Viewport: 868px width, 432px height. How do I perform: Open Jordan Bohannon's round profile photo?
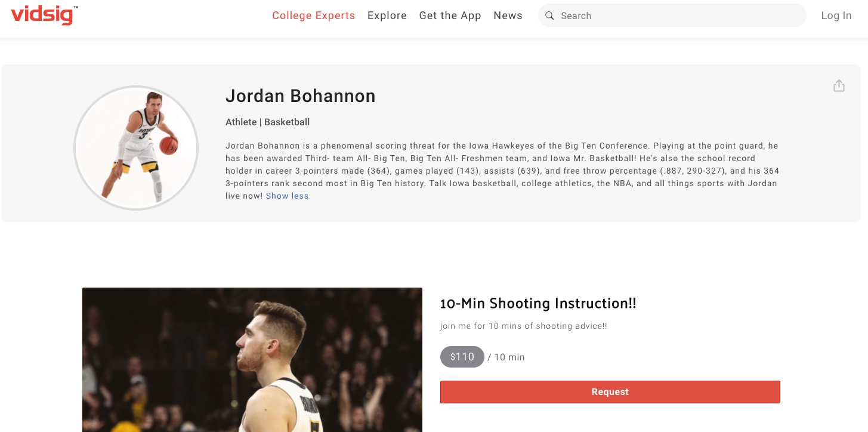(x=136, y=148)
